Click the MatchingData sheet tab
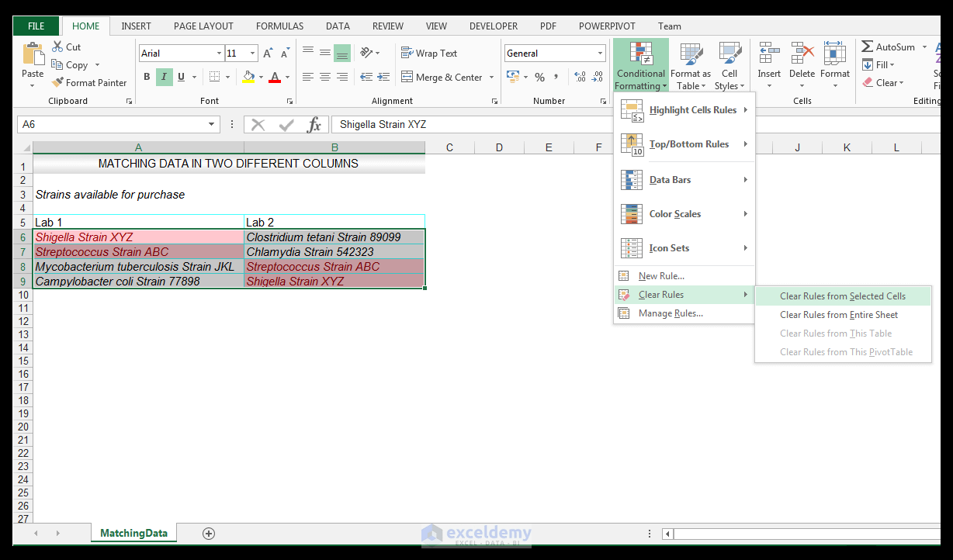Viewport: 953px width, 560px height. pyautogui.click(x=133, y=534)
